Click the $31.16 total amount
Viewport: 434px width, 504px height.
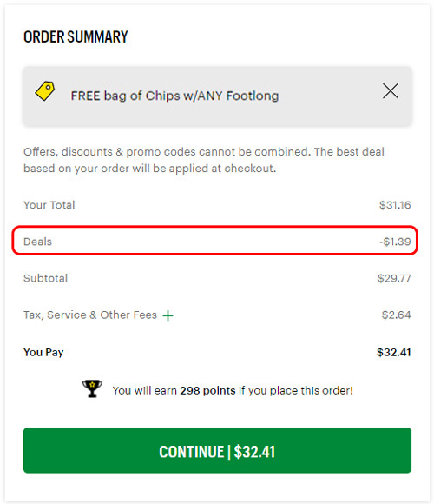pyautogui.click(x=395, y=205)
